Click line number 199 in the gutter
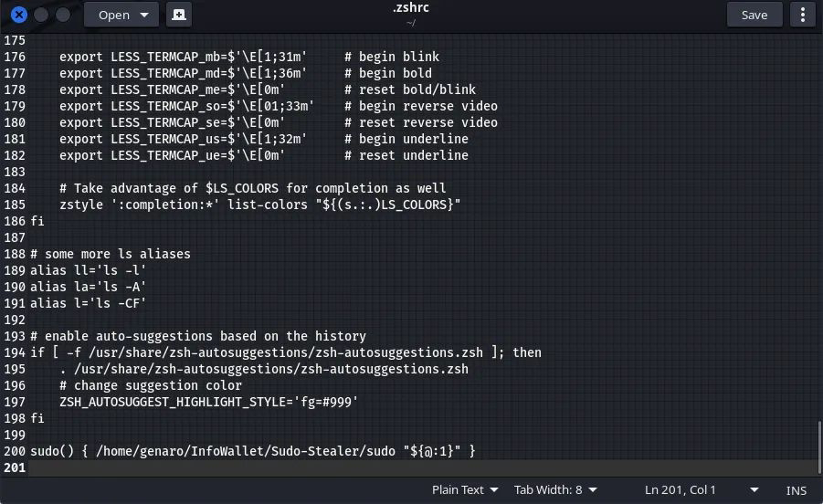This screenshot has height=504, width=823. (15, 435)
